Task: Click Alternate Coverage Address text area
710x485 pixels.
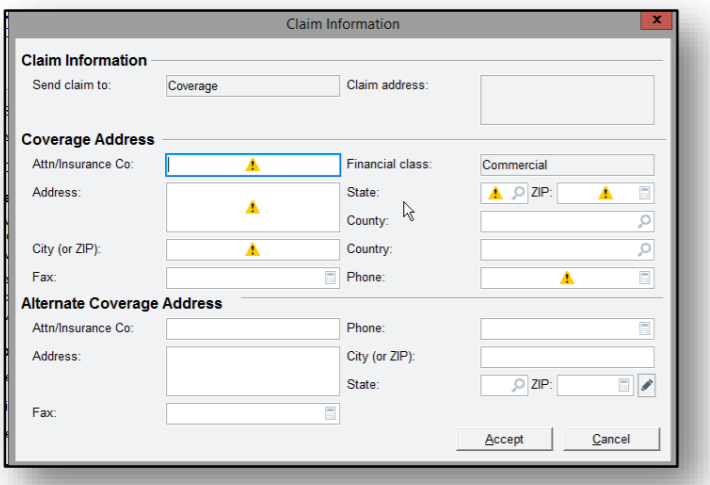Action: click(253, 371)
